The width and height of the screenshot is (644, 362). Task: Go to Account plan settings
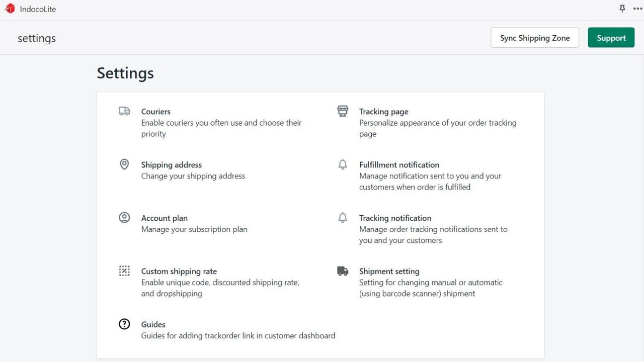click(x=165, y=218)
